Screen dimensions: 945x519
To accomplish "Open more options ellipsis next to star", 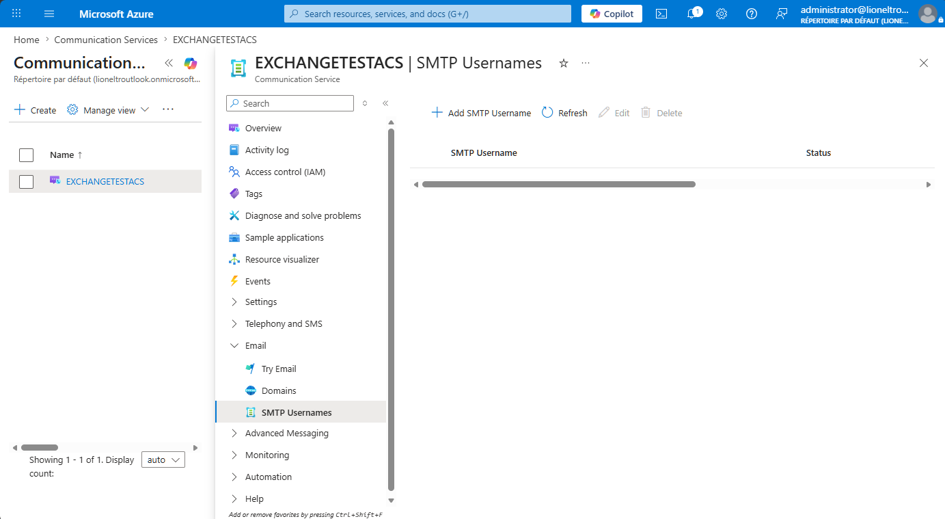I will coord(585,63).
